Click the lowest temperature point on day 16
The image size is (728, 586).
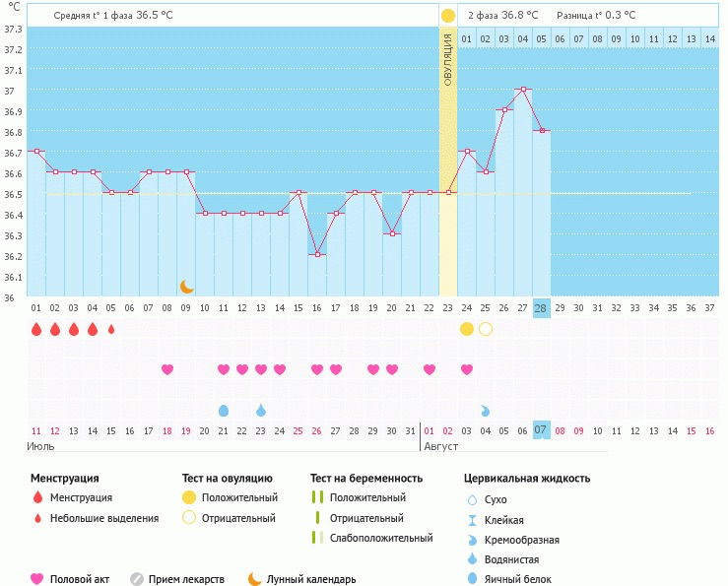(317, 255)
